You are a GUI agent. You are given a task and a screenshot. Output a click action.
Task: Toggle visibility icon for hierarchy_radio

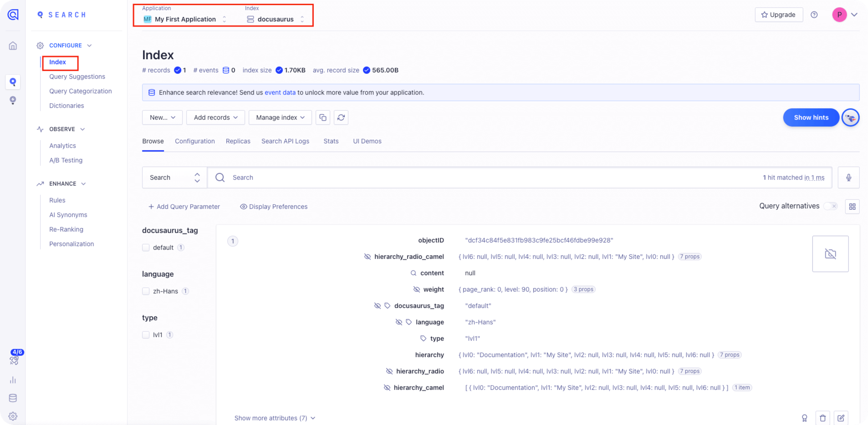[x=389, y=371]
